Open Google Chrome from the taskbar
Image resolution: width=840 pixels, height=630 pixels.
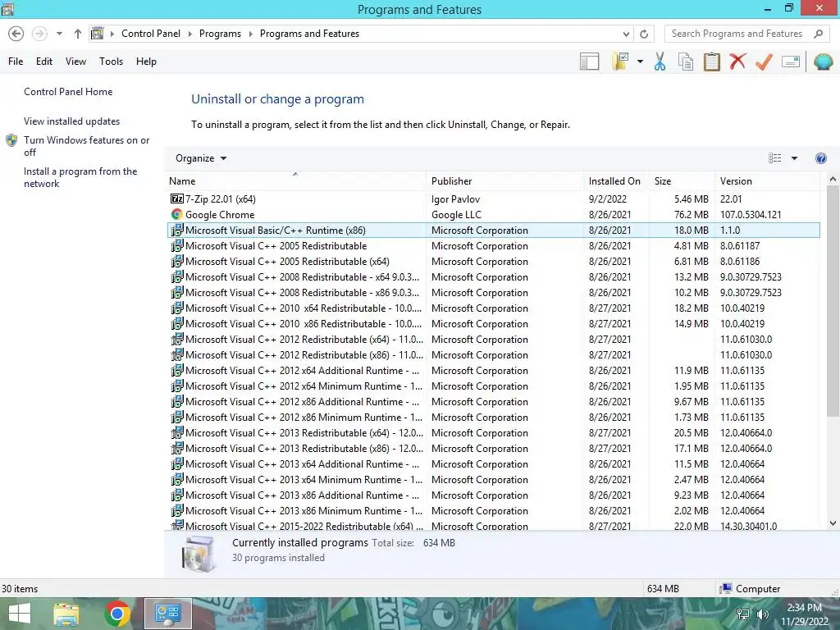tap(117, 614)
